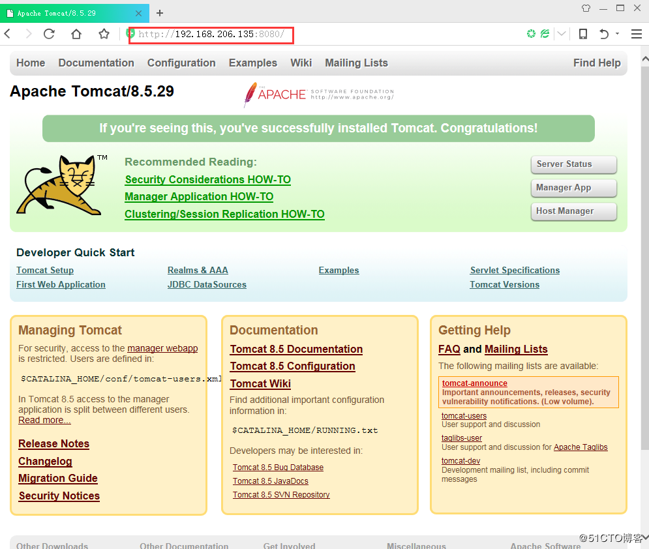Viewport: 649px width, 549px height.
Task: Open the mobile device view icon
Action: pyautogui.click(x=583, y=34)
